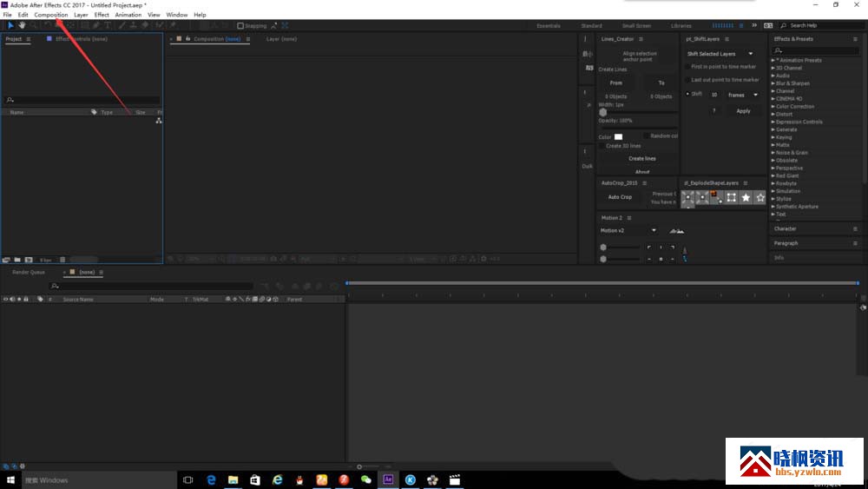Screen dimensions: 868x489
Task: Open the Composition menu
Action: click(x=51, y=15)
